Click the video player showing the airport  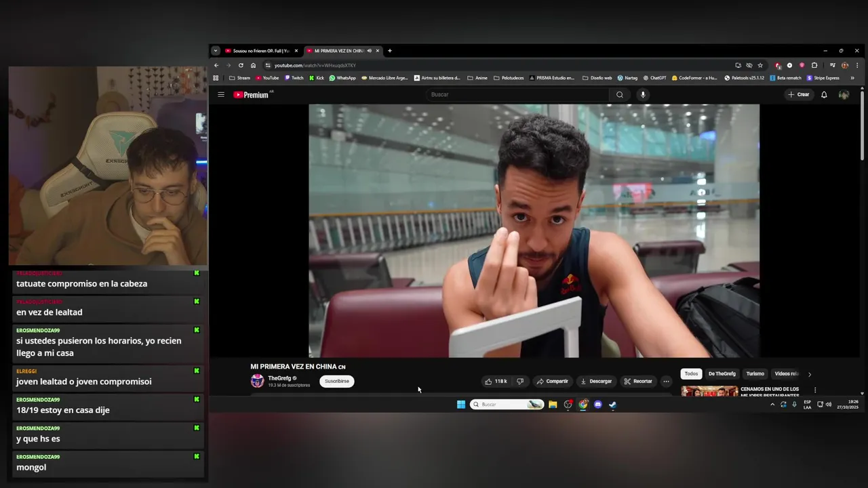coord(534,230)
